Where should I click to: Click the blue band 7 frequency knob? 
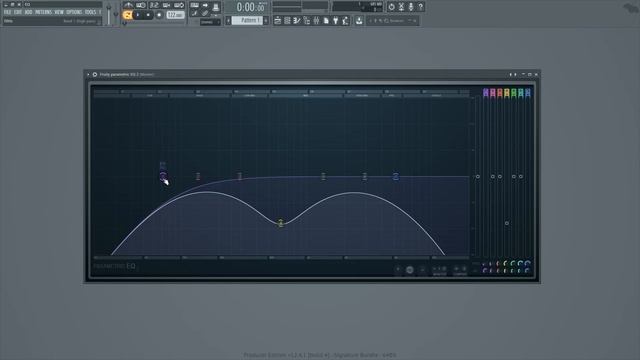(527, 263)
